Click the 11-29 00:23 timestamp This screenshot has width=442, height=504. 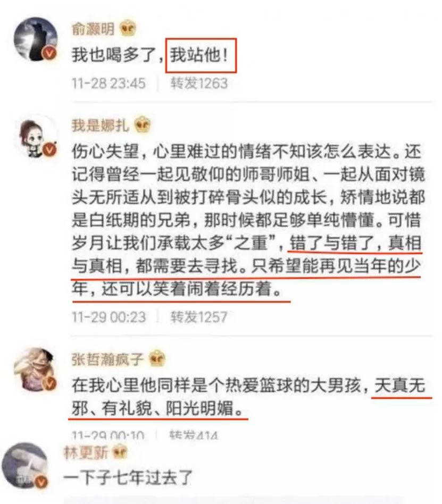(109, 317)
